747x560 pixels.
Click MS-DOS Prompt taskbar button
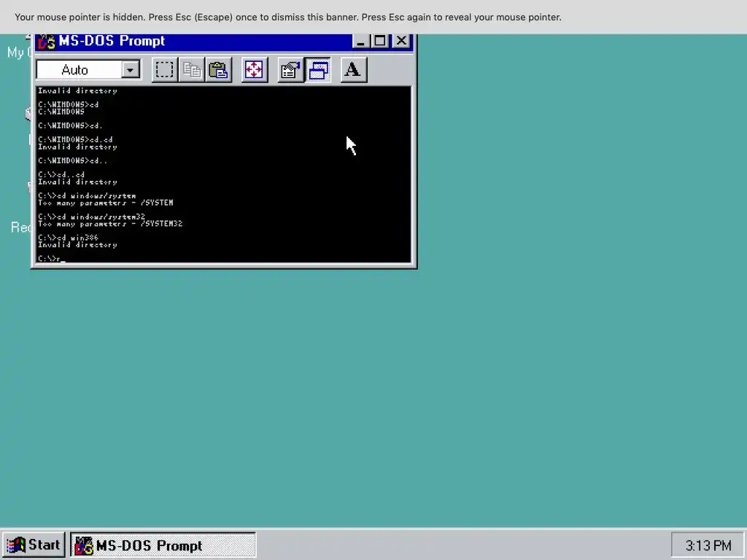point(163,545)
